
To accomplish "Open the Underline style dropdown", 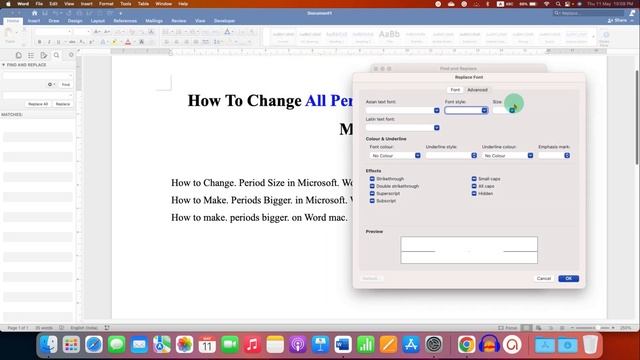I will (x=451, y=156).
